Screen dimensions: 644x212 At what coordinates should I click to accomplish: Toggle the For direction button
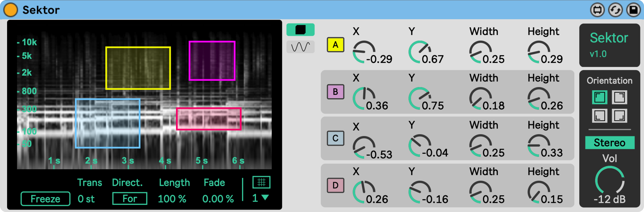(x=130, y=199)
